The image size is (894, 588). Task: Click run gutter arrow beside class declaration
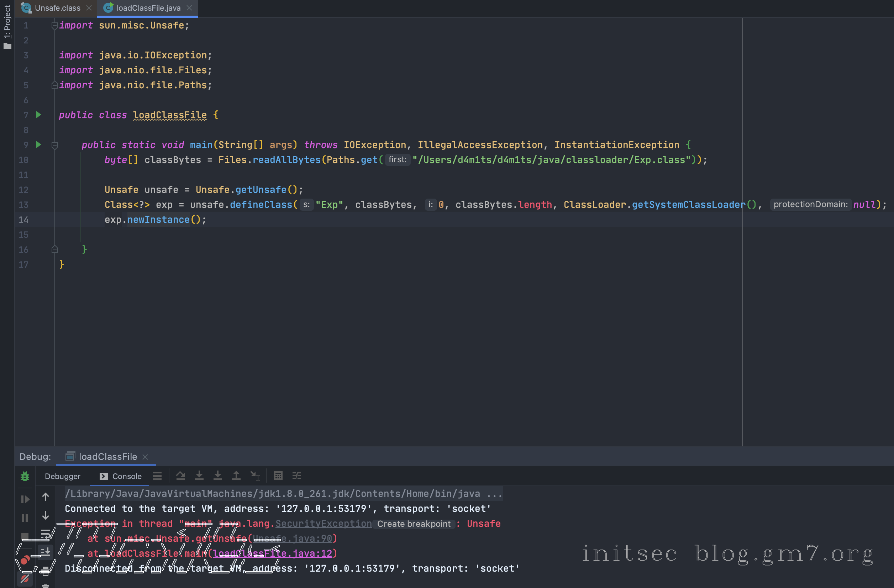click(39, 115)
